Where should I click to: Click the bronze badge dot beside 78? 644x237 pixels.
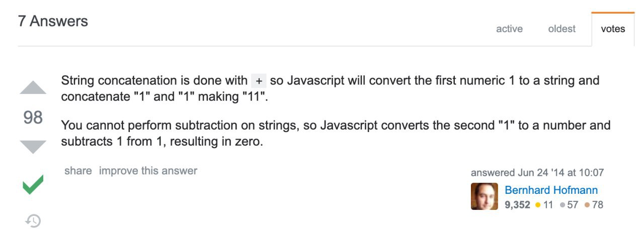point(587,205)
